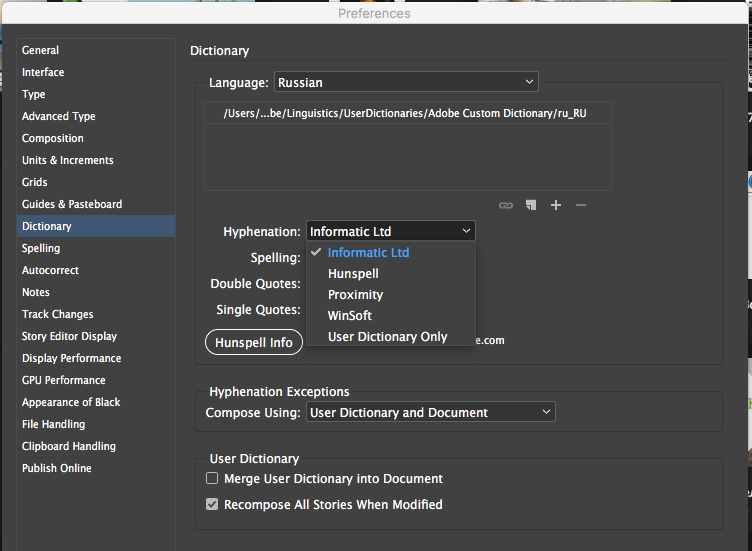Select Proximity in the hyphenation menu
752x551 pixels.
(x=355, y=295)
